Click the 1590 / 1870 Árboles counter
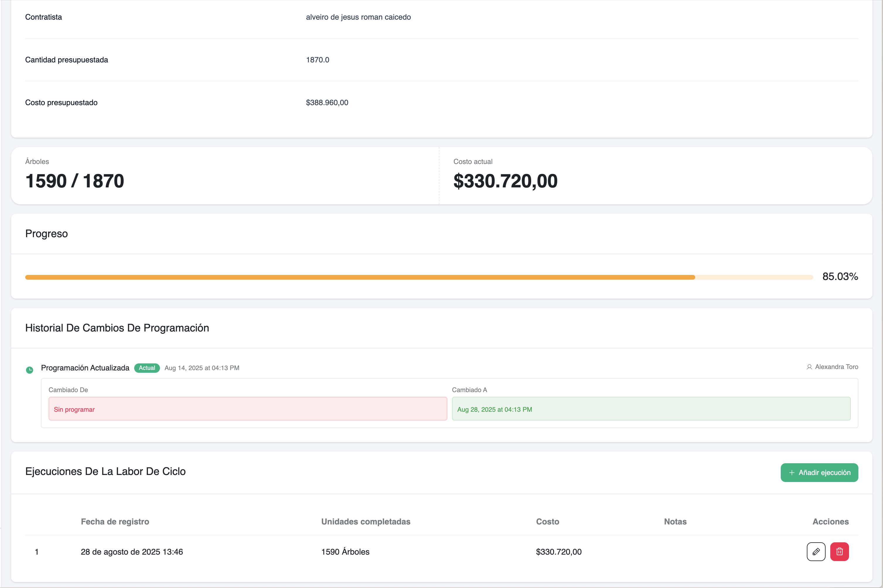883x588 pixels. click(x=75, y=181)
